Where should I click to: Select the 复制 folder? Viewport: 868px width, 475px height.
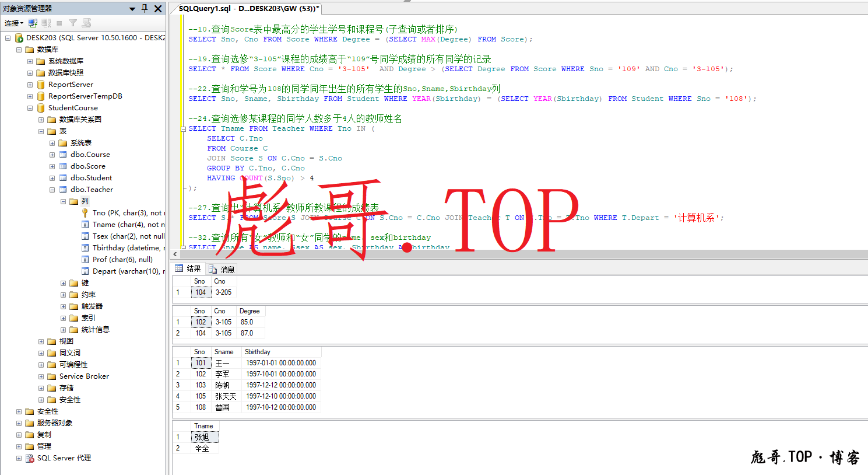[44, 435]
